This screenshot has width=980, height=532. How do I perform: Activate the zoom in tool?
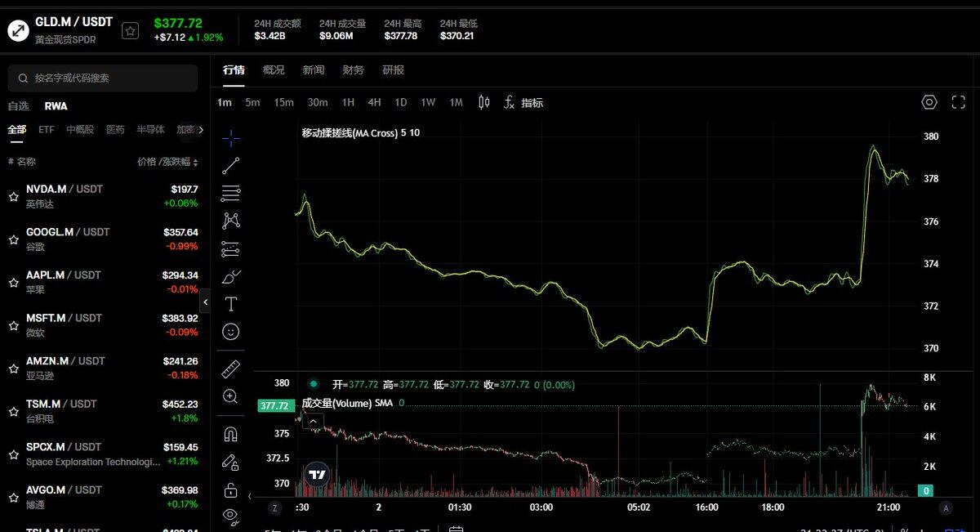tap(231, 397)
